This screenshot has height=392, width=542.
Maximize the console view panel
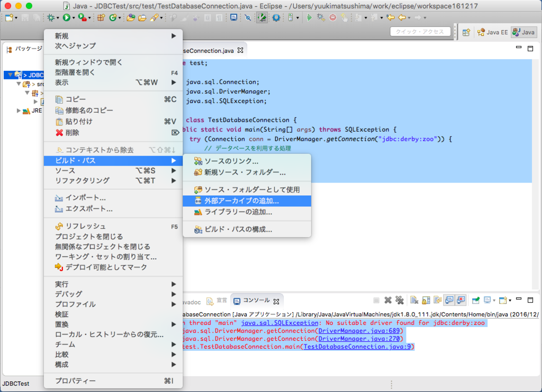tap(530, 300)
